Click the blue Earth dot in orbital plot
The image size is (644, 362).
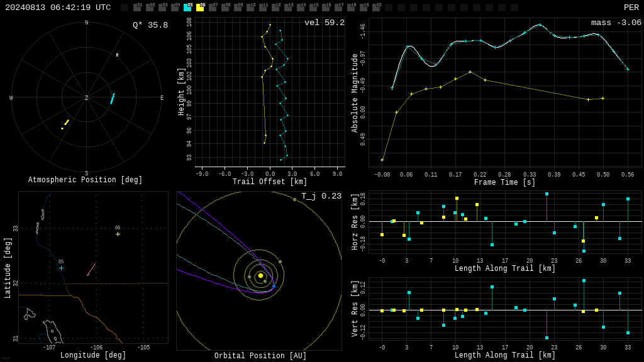(274, 286)
